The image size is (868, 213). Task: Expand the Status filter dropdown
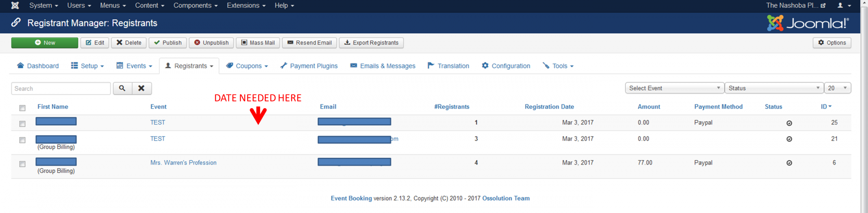(774, 88)
